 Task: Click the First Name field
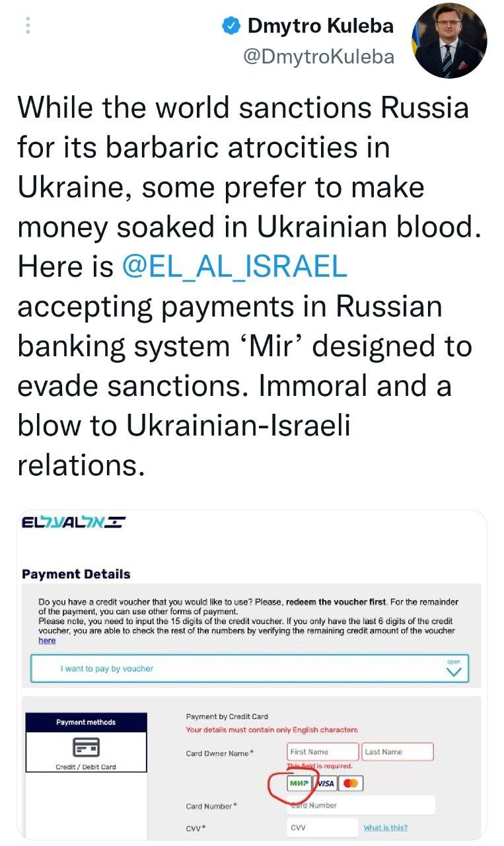[x=323, y=751]
